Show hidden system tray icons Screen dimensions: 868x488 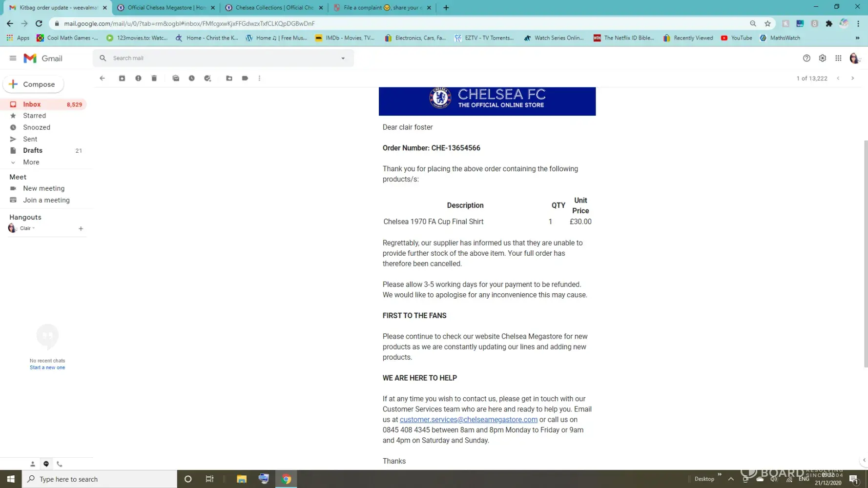click(x=731, y=479)
